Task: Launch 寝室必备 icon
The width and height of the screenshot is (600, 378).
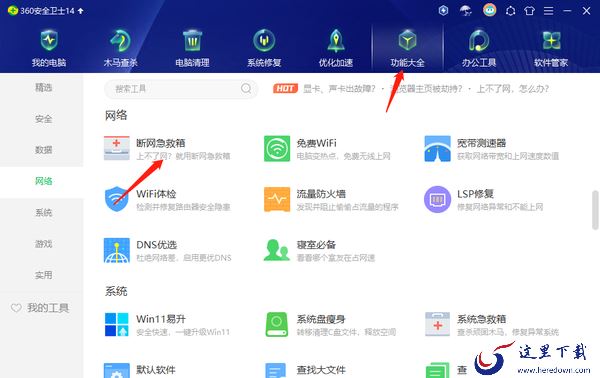Action: 277,250
